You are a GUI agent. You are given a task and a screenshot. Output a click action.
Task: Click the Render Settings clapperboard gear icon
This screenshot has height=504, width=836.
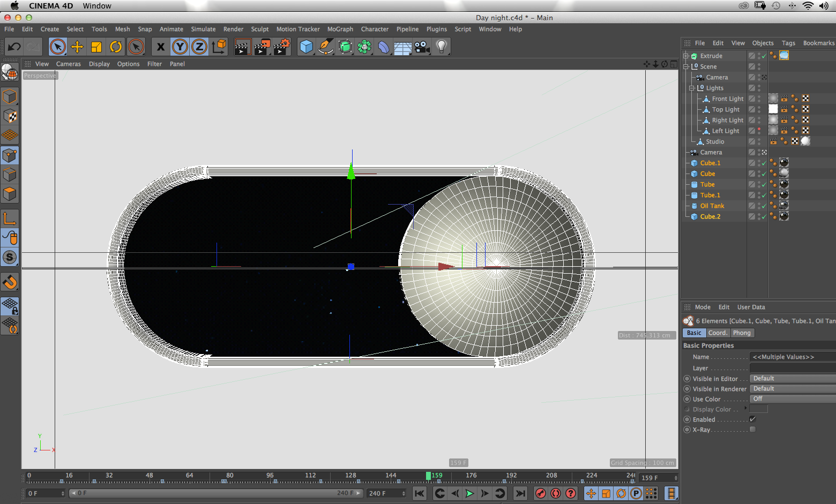tap(282, 47)
